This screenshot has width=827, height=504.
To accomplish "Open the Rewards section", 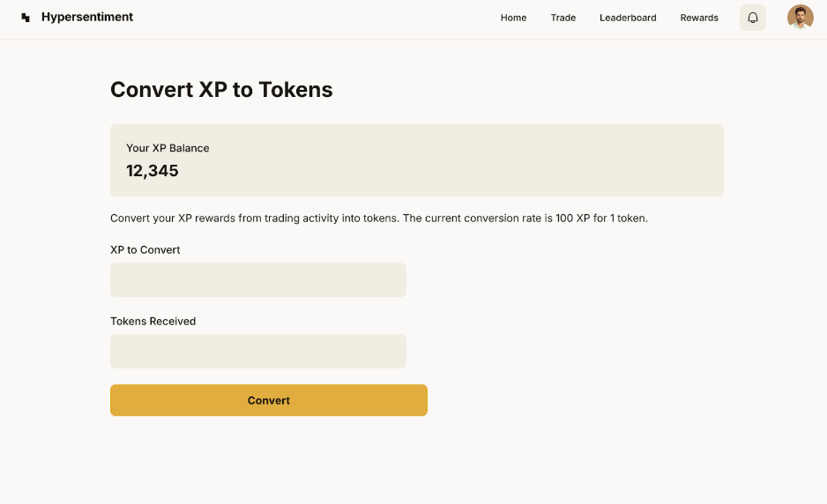I will click(699, 18).
